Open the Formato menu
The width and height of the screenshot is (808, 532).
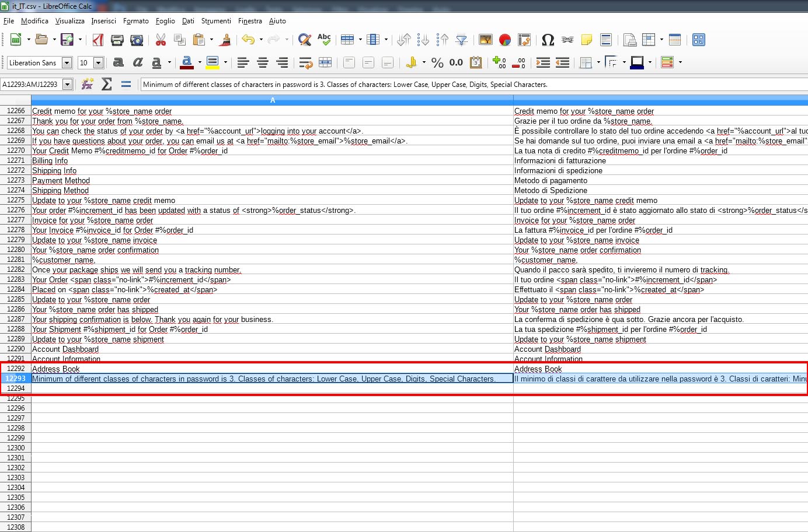tap(136, 21)
